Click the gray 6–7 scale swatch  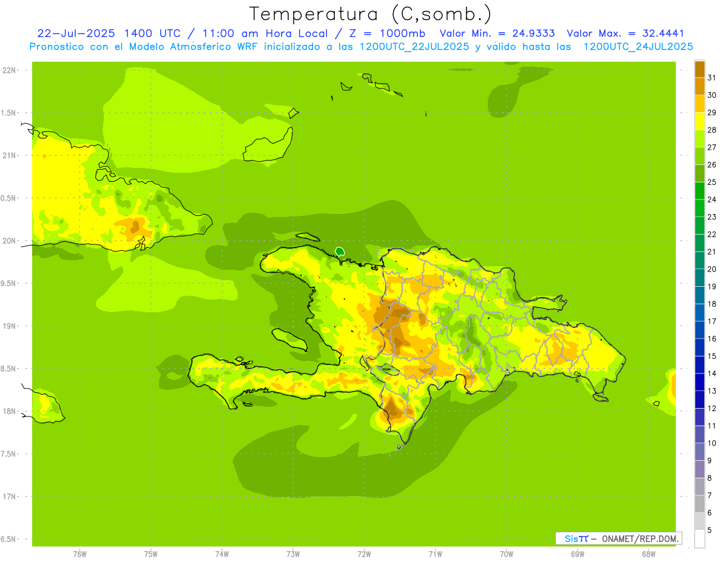pos(699,504)
